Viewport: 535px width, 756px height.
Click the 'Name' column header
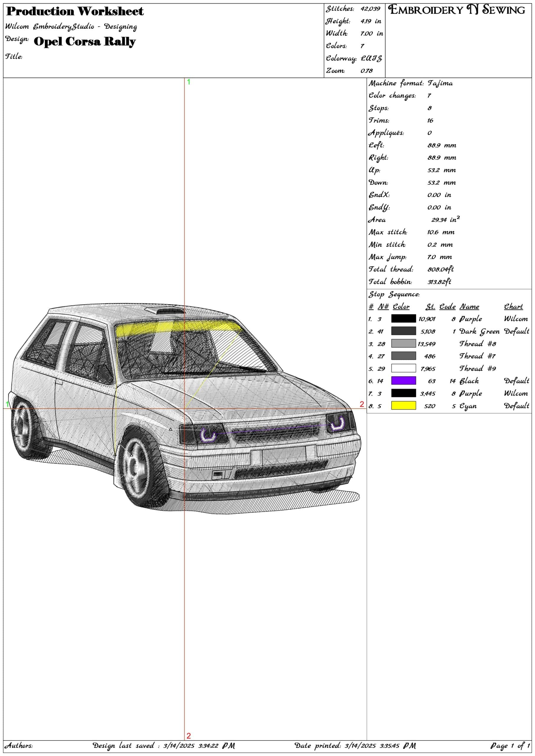click(469, 307)
